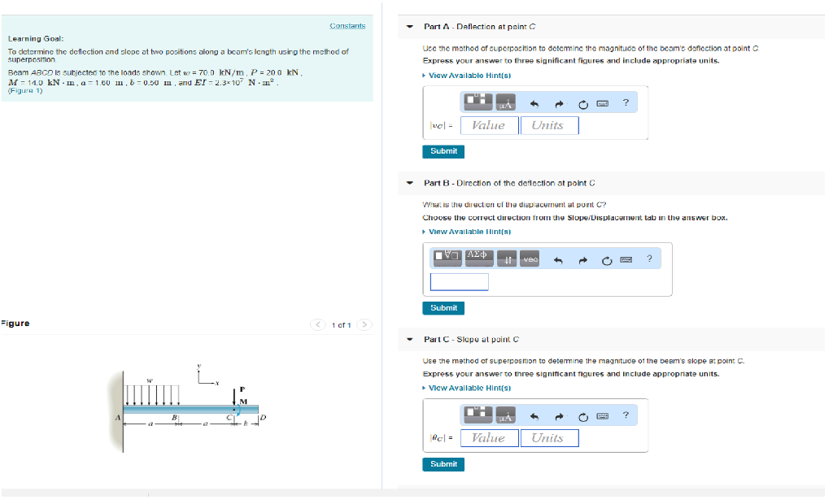
Task: Click the undo arrow in Part A answer box
Action: 534,102
